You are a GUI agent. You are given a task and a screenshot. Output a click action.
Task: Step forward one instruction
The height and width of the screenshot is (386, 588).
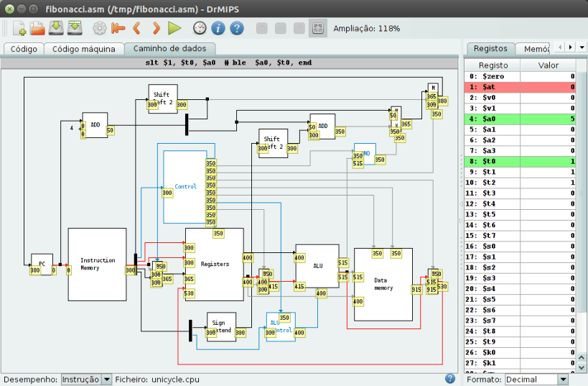click(156, 29)
